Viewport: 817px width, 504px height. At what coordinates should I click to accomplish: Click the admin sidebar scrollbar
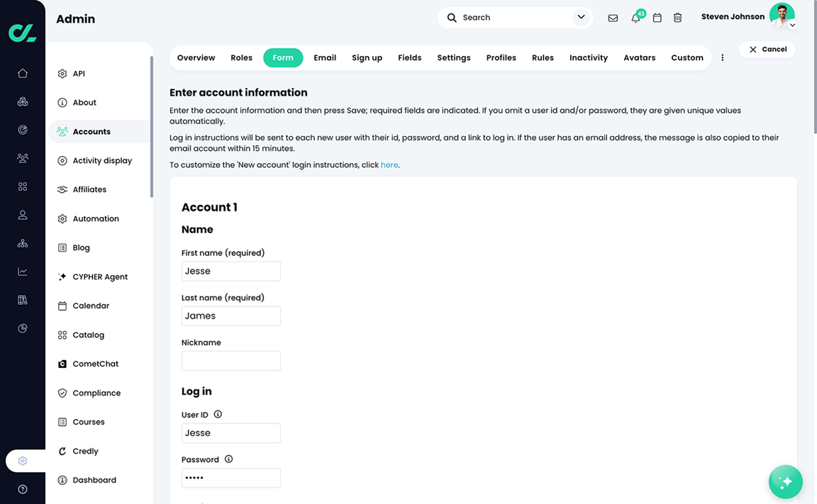pyautogui.click(x=152, y=127)
